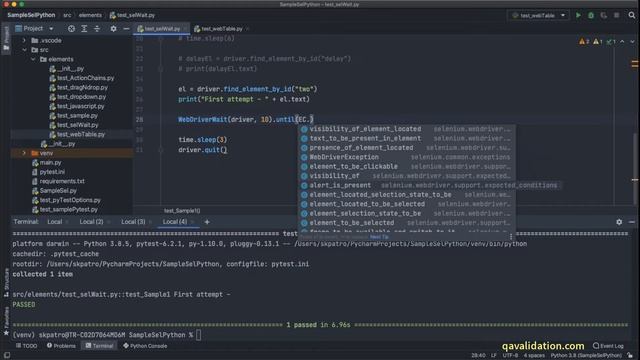Collapse the elements folder
The image size is (640, 360).
click(x=33, y=59)
